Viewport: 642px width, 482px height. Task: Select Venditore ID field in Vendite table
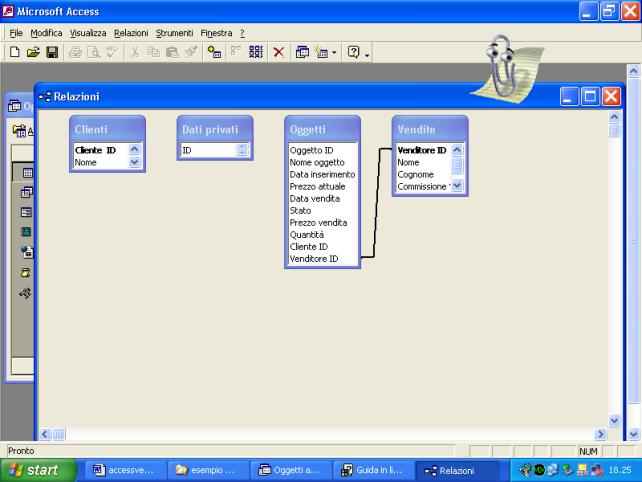[x=422, y=150]
